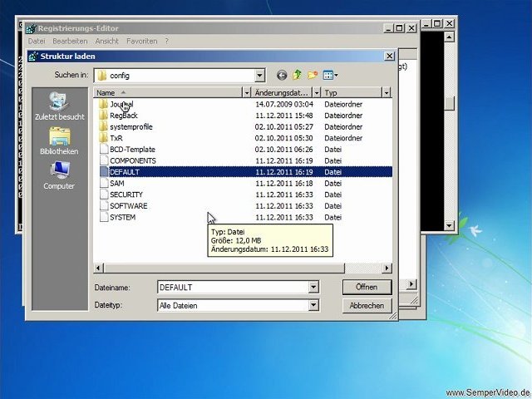Click the horizontal scrollbar in file list
Screen dimensions: 532x399
pos(241,268)
